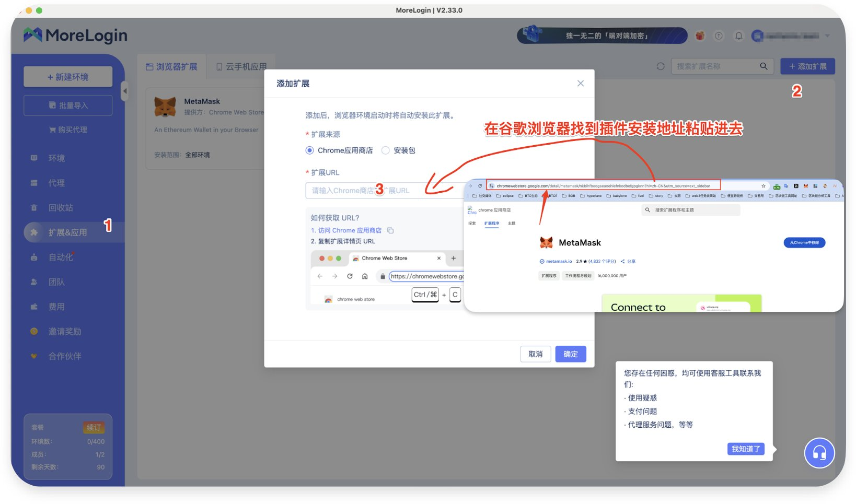Viewport: 856px width, 504px height.
Task: Click the MetaMask fox icon on the card
Action: pos(165,107)
